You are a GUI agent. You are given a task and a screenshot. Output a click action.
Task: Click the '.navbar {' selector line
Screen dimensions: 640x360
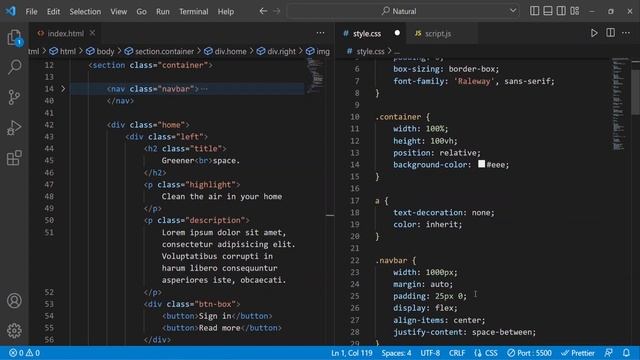(x=396, y=260)
